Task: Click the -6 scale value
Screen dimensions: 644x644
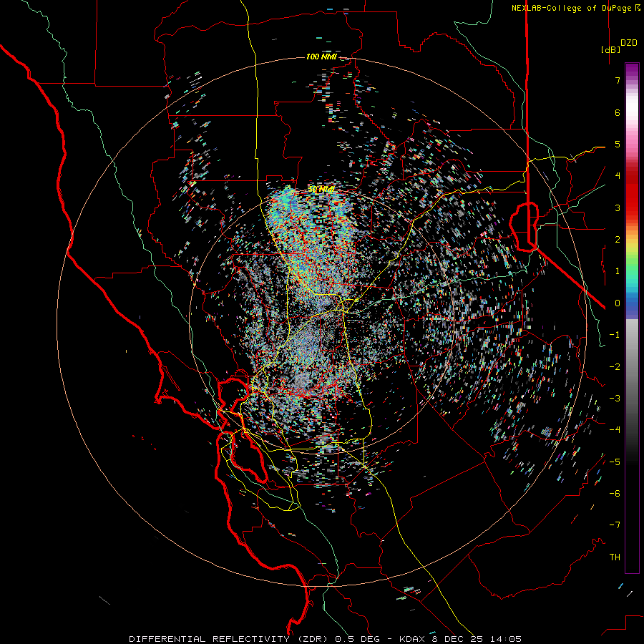Action: coord(615,494)
